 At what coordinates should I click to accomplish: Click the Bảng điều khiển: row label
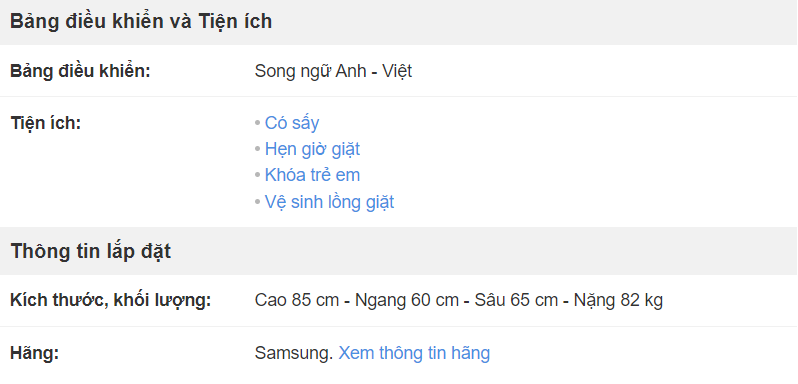pyautogui.click(x=80, y=71)
